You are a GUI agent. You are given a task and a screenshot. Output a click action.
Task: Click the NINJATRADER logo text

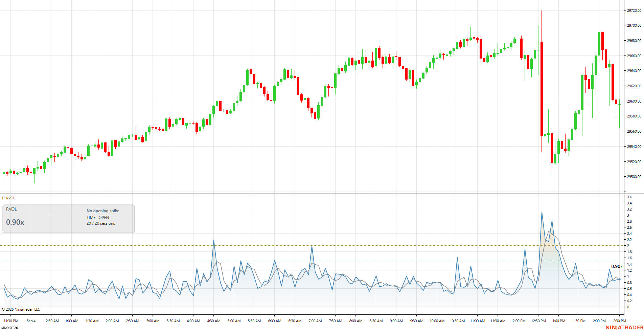[624, 328]
